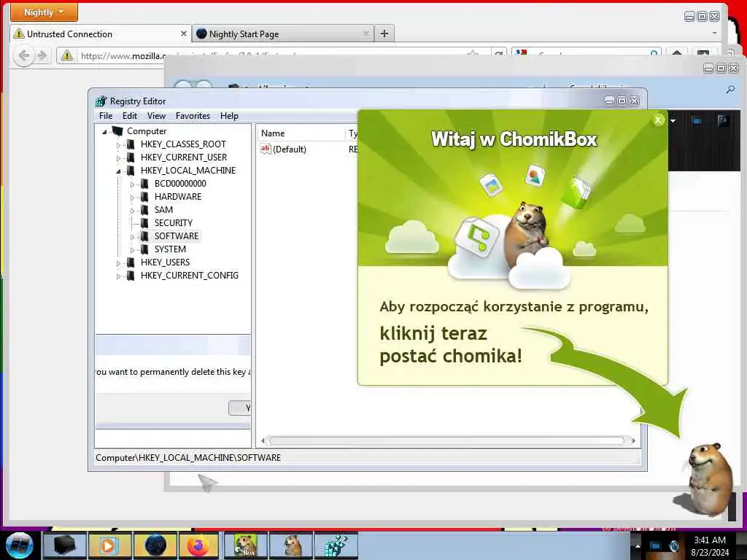
Task: Open the list all tabs dropdown arrow
Action: [x=714, y=34]
